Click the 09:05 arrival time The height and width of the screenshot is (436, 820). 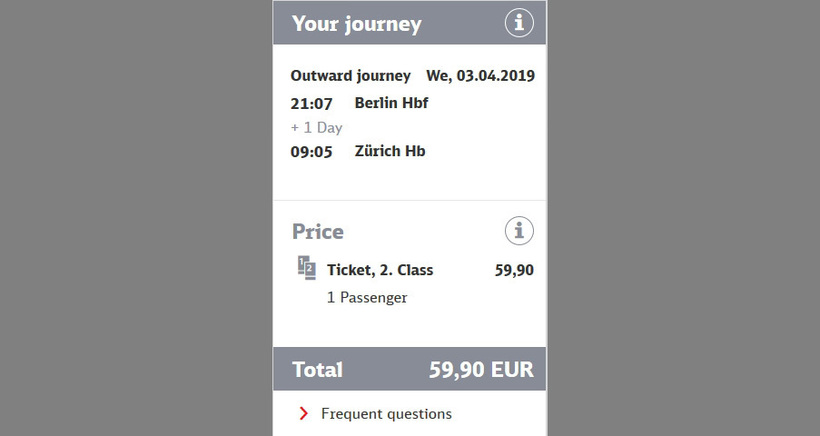point(311,152)
